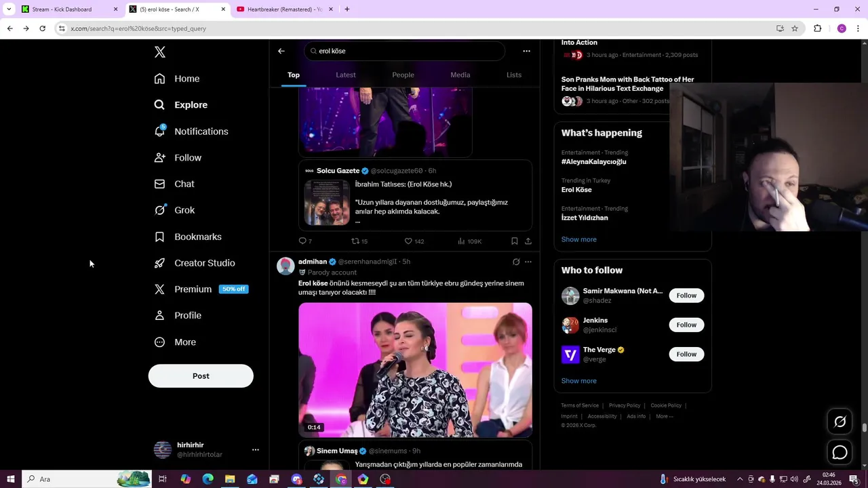Switch to the Heartbreaker (Remastered) YouTube tab

pos(284,9)
